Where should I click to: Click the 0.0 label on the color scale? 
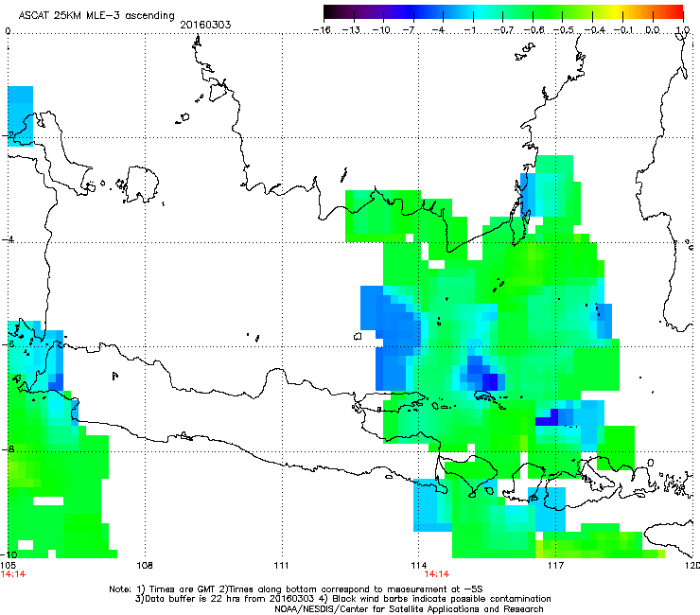(x=653, y=30)
